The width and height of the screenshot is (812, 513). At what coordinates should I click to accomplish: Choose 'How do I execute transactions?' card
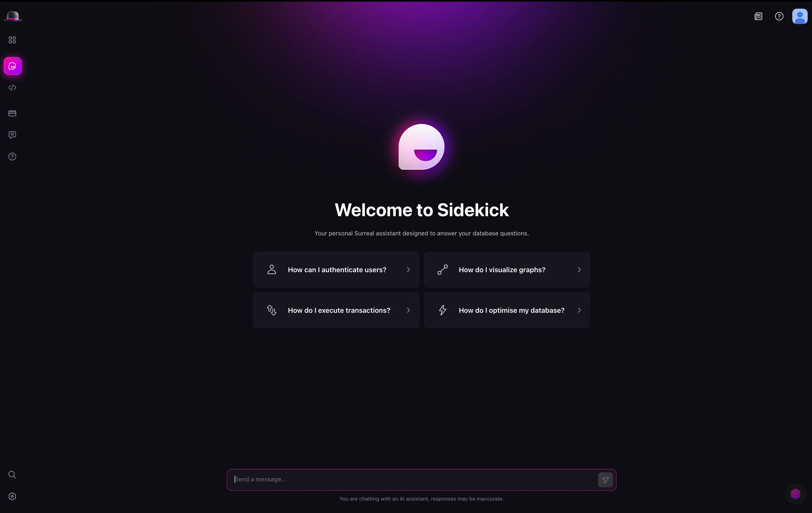coord(336,310)
